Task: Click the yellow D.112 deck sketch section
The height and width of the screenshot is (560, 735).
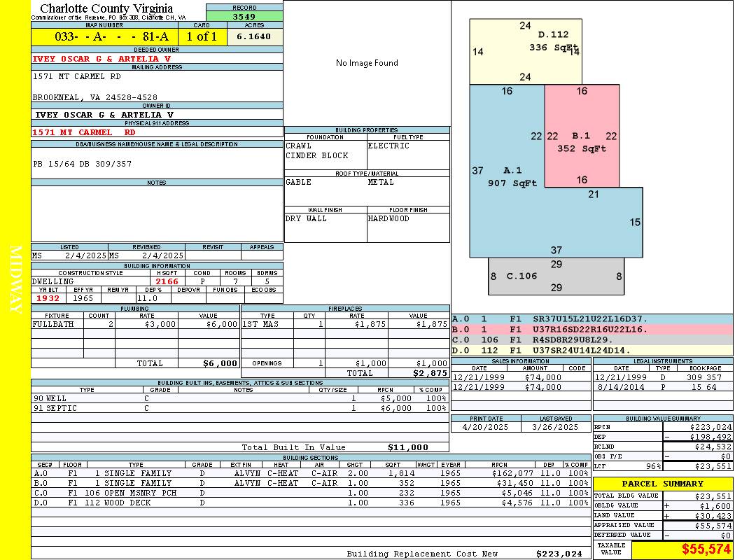Action: tap(526, 52)
